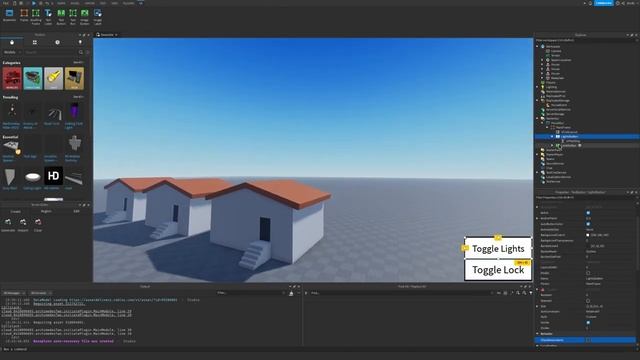640x360 pixels.
Task: Select the Camera object in Explorer
Action: pyautogui.click(x=556, y=51)
